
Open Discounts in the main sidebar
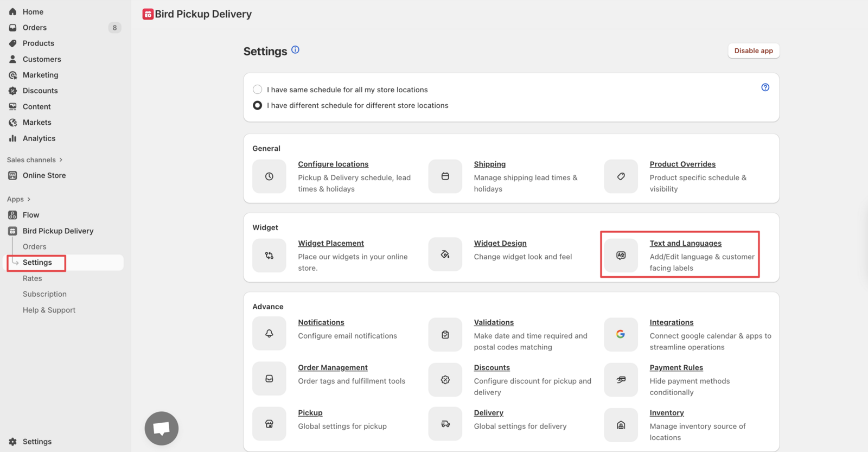click(40, 91)
